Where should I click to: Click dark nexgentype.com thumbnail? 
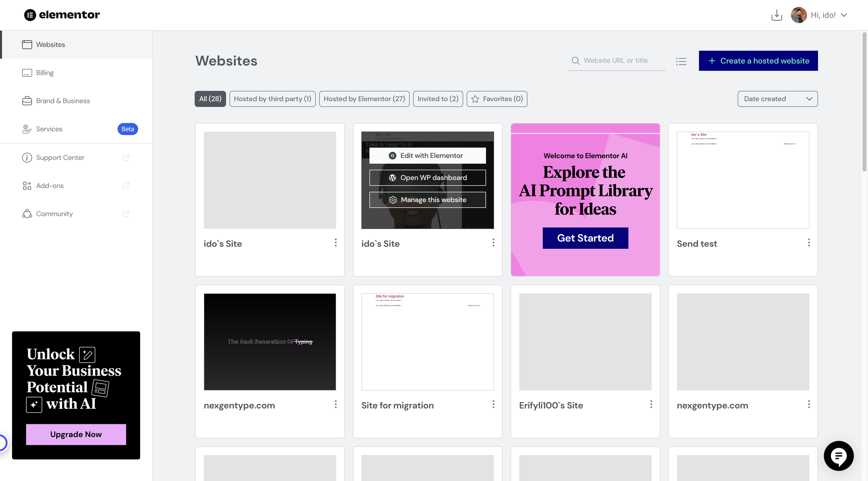click(x=269, y=342)
